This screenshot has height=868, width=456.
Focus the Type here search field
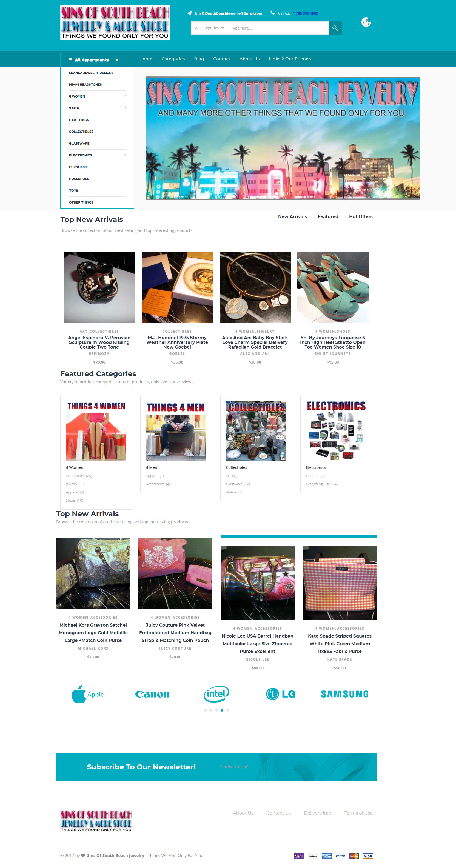277,28
